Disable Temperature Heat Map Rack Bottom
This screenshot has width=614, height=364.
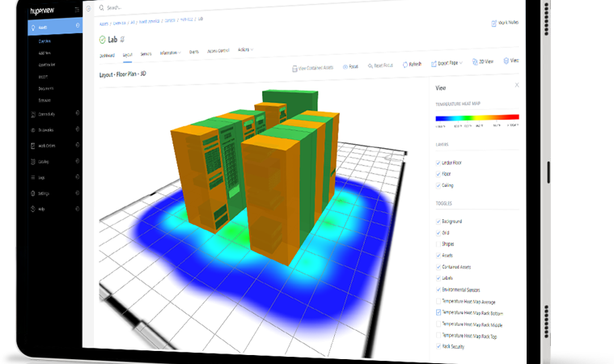(438, 311)
